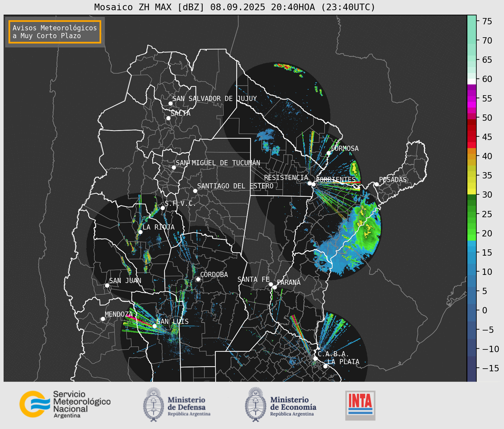This screenshot has height=429, width=504.
Task: Click the SANTA FE city label
Action: [253, 279]
